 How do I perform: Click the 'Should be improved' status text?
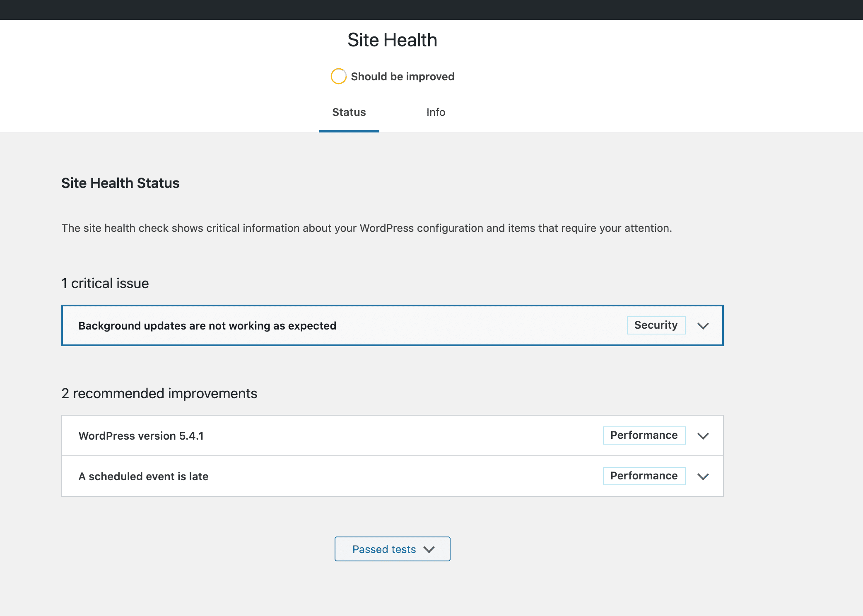point(402,77)
